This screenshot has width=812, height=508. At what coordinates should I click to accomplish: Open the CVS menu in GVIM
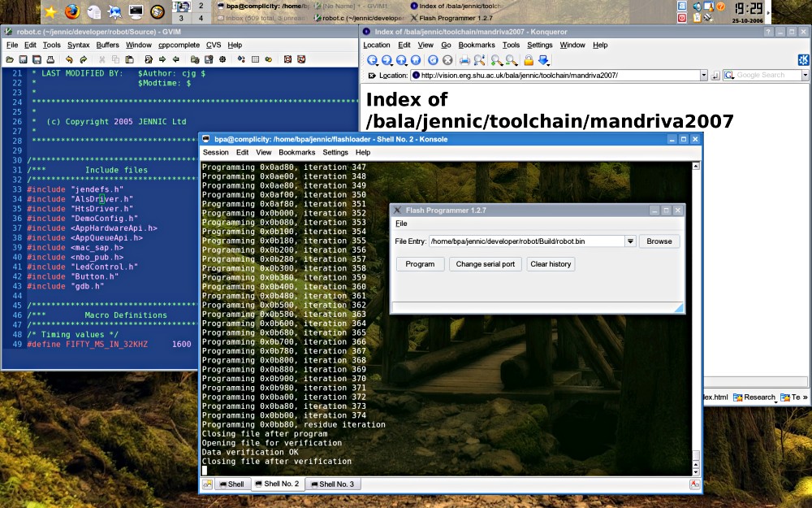tap(214, 45)
